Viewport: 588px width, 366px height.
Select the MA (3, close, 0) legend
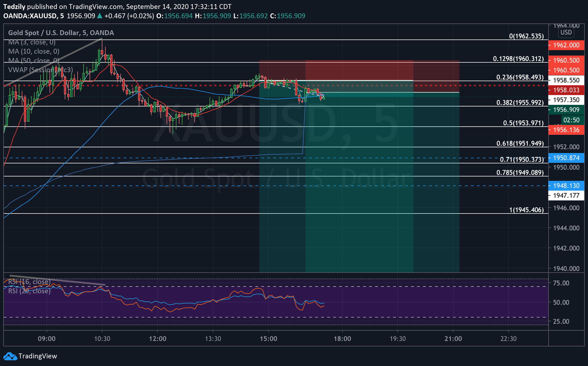click(x=32, y=42)
